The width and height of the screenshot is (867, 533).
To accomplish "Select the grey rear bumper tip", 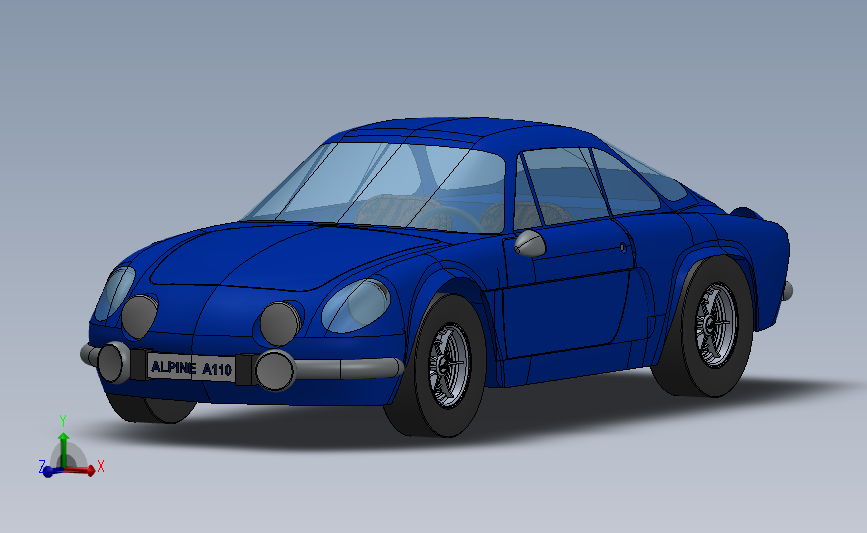I will (x=787, y=290).
